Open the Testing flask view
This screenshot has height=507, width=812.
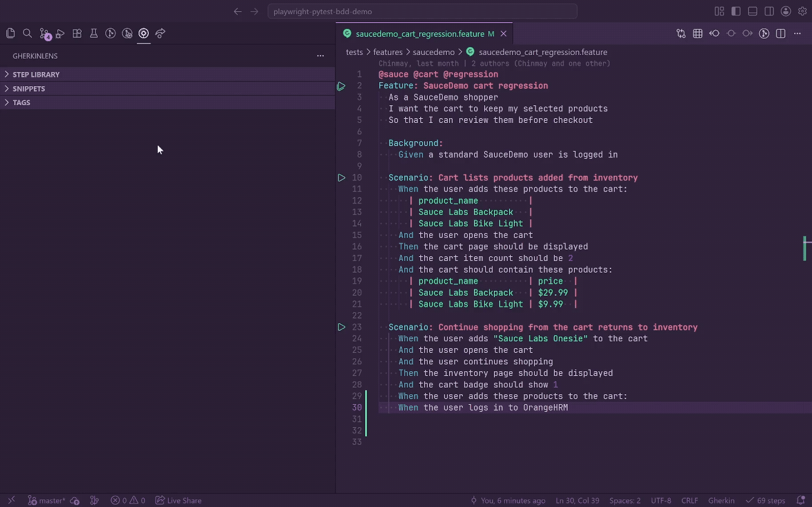(94, 33)
